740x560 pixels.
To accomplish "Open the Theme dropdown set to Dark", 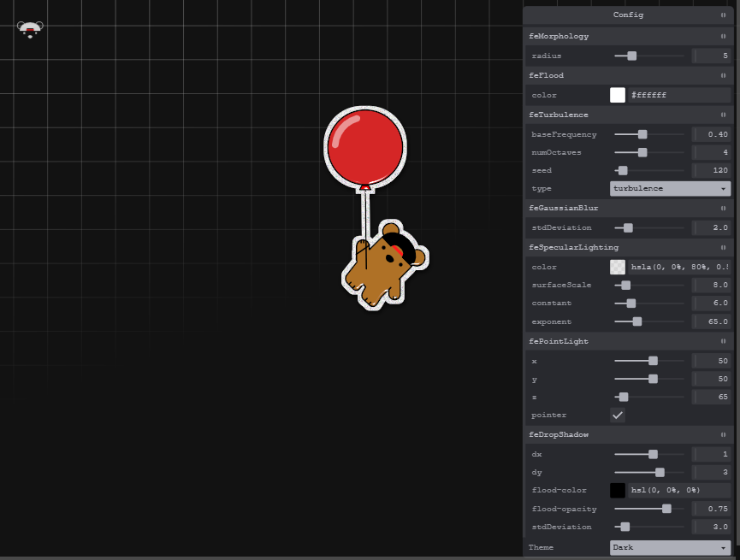I will 670,548.
